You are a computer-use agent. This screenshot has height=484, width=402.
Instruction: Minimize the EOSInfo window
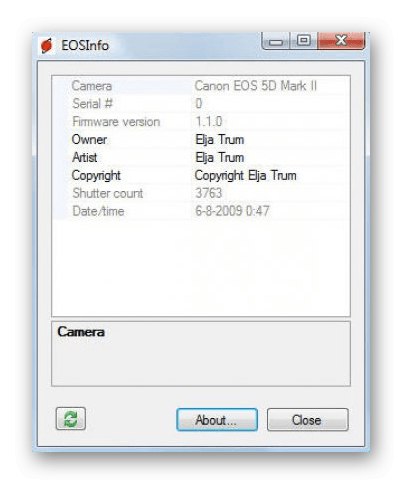pyautogui.click(x=276, y=41)
